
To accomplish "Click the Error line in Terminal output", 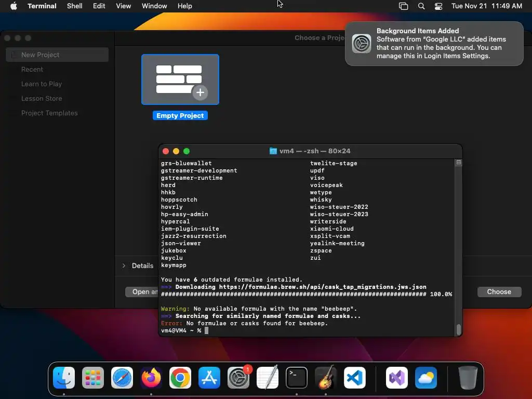I will (244, 323).
